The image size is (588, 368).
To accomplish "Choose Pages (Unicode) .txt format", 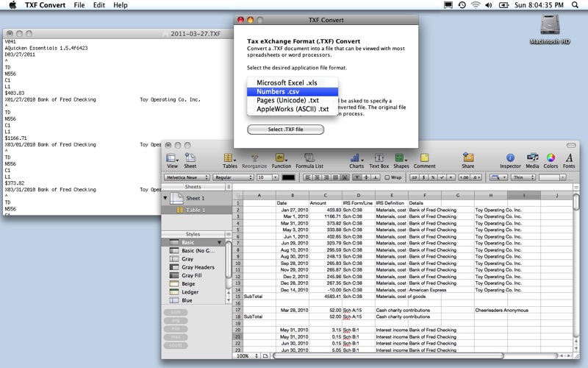I will tap(293, 100).
